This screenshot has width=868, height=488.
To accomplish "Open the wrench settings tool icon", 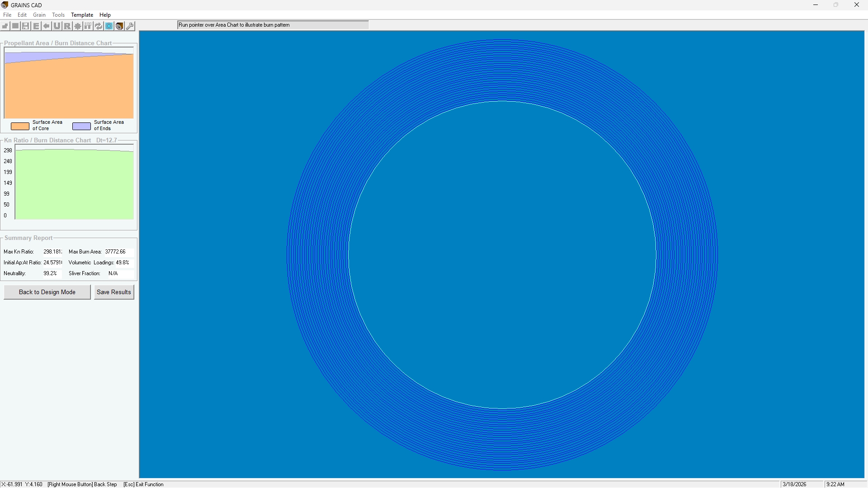I will (x=130, y=26).
